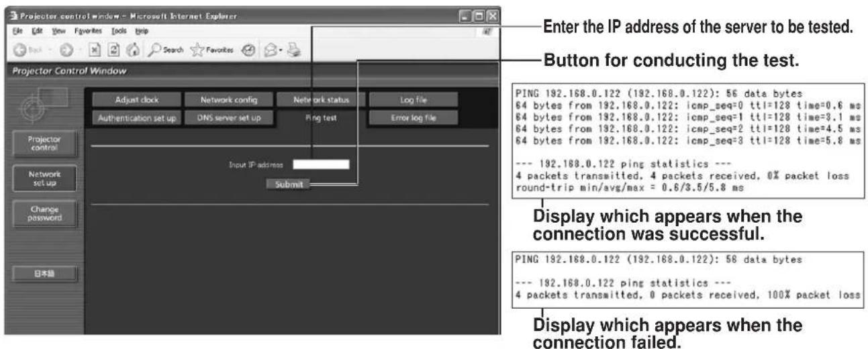
Task: Open the DNS server set up tab
Action: (227, 117)
